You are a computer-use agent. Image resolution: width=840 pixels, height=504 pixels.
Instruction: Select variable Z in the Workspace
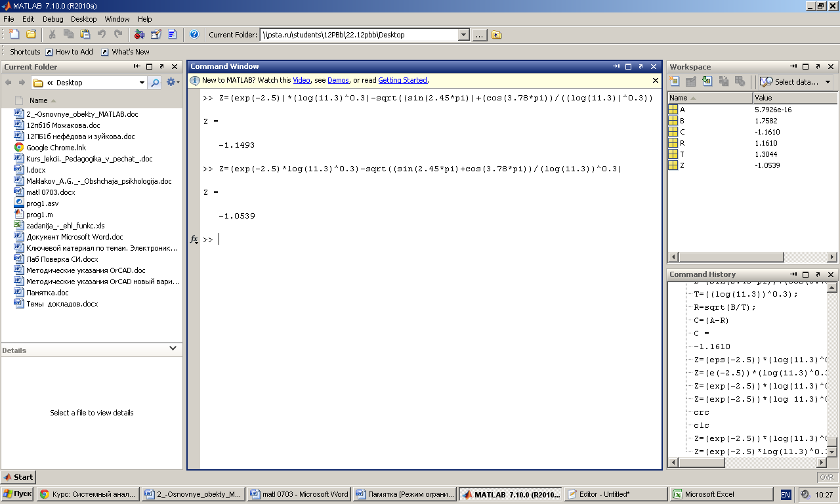pos(682,165)
